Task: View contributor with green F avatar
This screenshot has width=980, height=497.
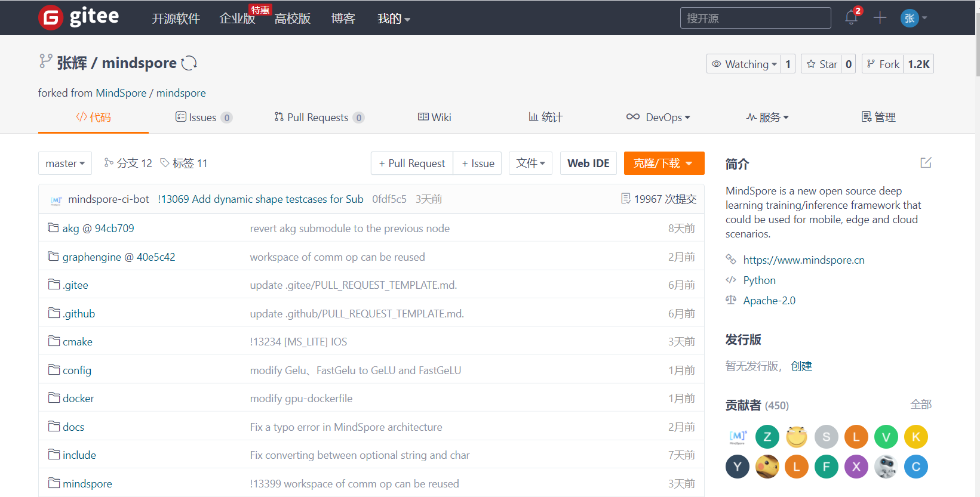Action: [x=827, y=467]
